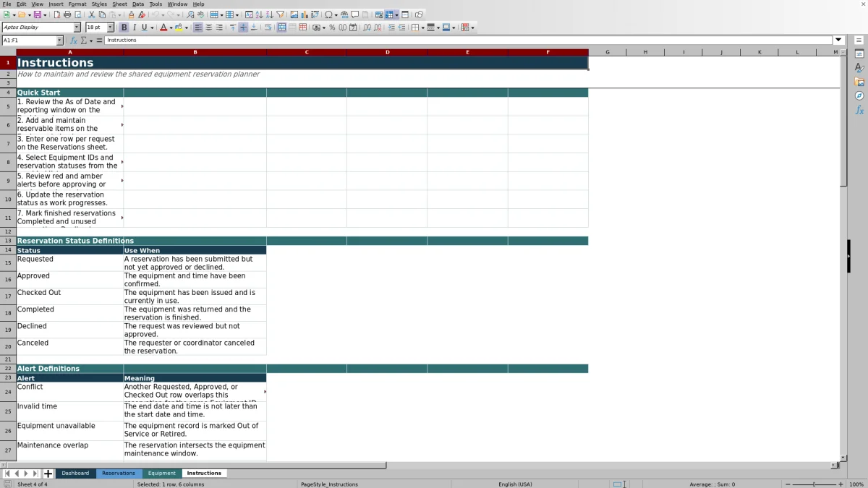Toggle the AutoFilter funnel icon

point(280,14)
